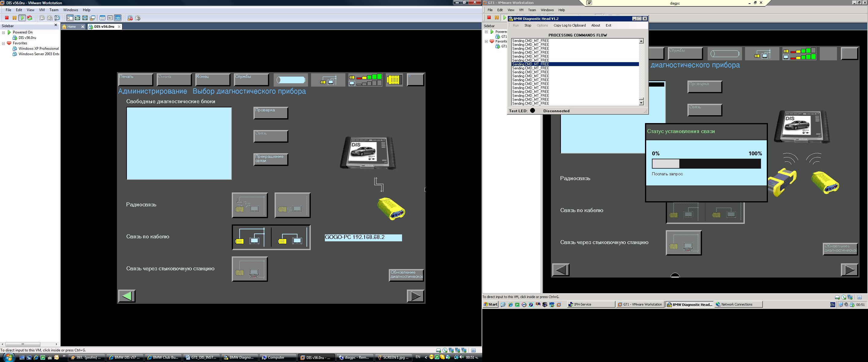
Task: Collapse the Favorites tree node in DIS sidebar
Action: [3, 43]
